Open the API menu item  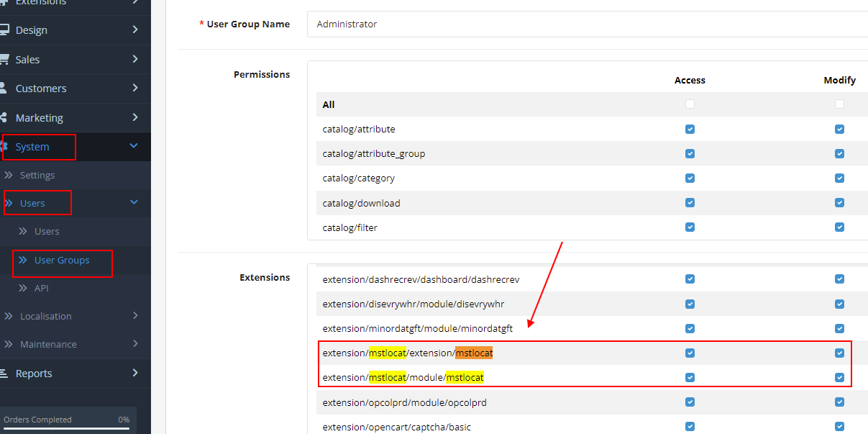42,288
